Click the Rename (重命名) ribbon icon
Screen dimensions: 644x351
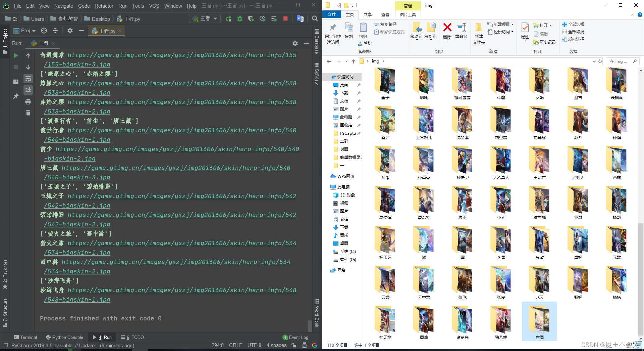click(461, 31)
